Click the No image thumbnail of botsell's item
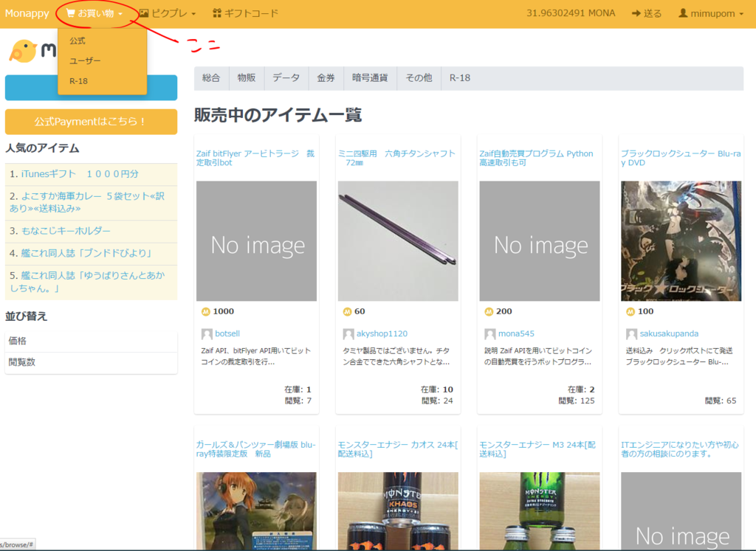The width and height of the screenshot is (756, 551). [x=256, y=240]
